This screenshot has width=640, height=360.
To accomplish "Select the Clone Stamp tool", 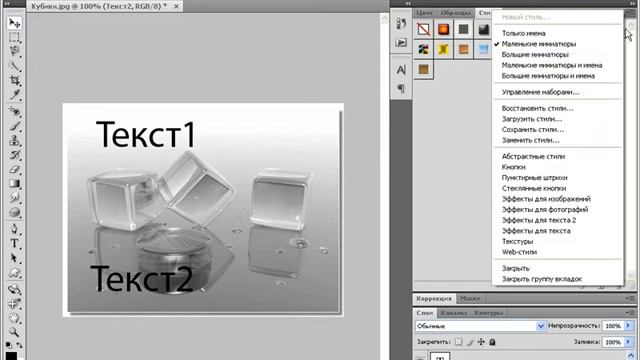I will point(14,140).
